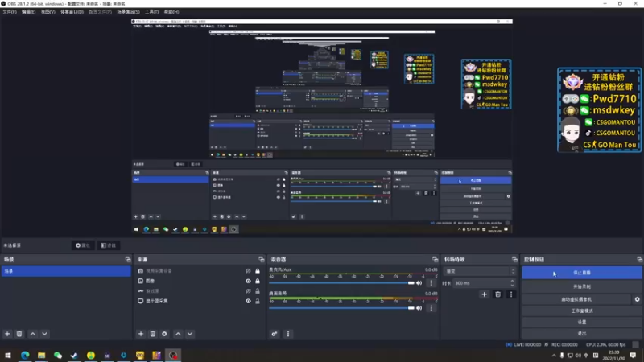Undock the Scenes panel via its float icon
This screenshot has width=644, height=362.
128,259
